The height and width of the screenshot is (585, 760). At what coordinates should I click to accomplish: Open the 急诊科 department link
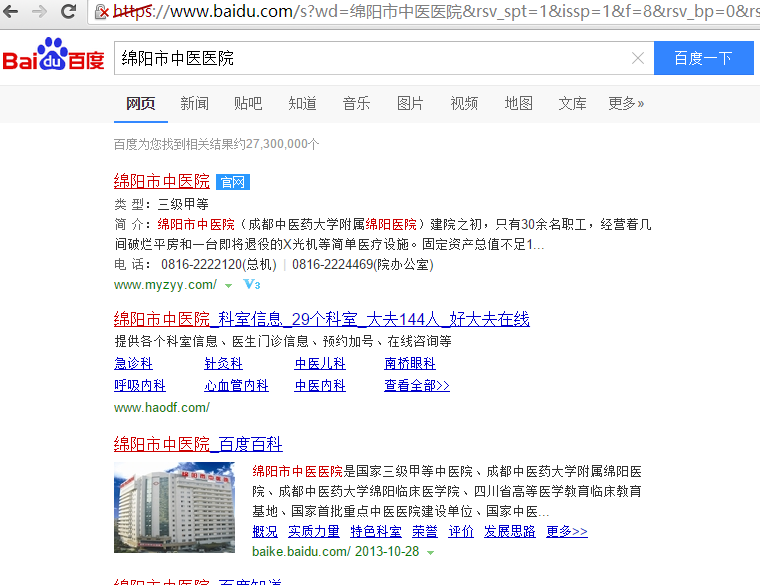coord(133,364)
